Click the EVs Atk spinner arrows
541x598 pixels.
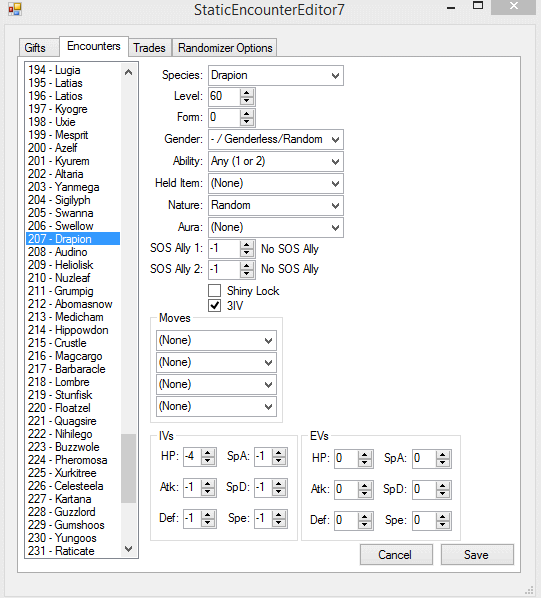click(x=365, y=490)
